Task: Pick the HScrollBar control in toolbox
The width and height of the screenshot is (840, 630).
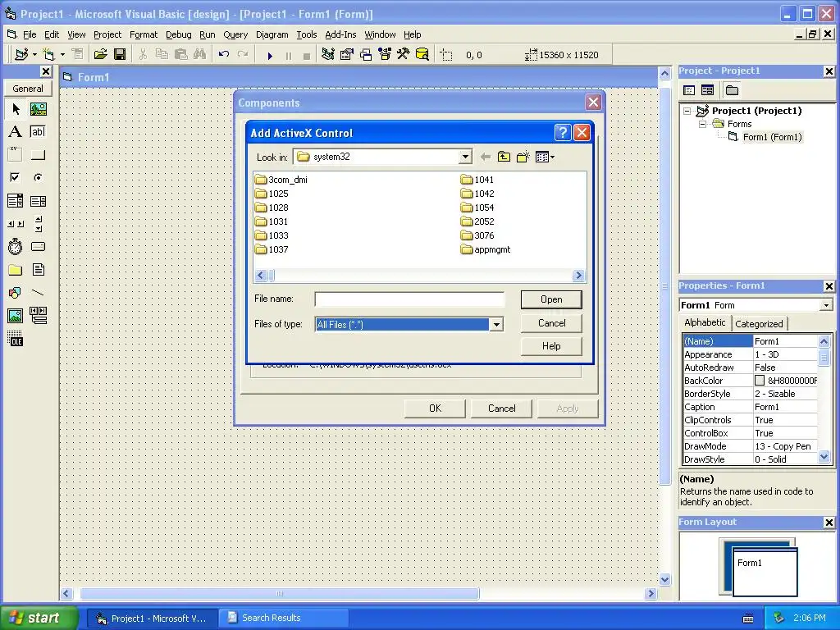Action: pyautogui.click(x=16, y=224)
